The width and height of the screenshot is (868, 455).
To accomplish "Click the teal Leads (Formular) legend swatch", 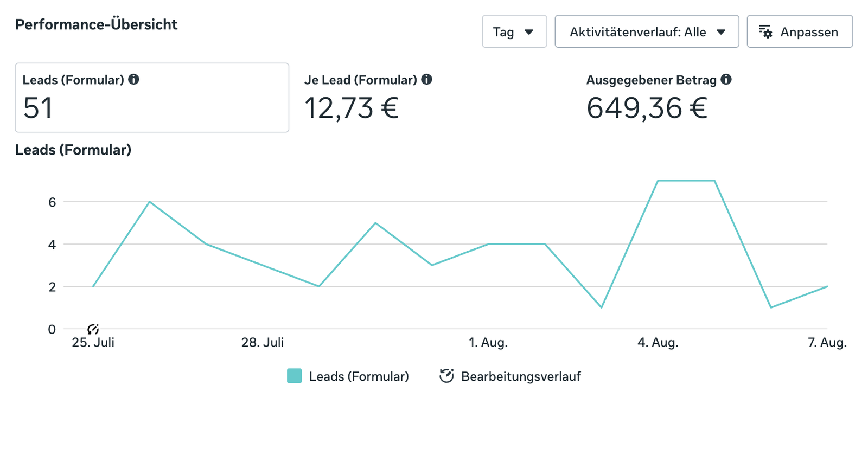I will click(x=294, y=376).
